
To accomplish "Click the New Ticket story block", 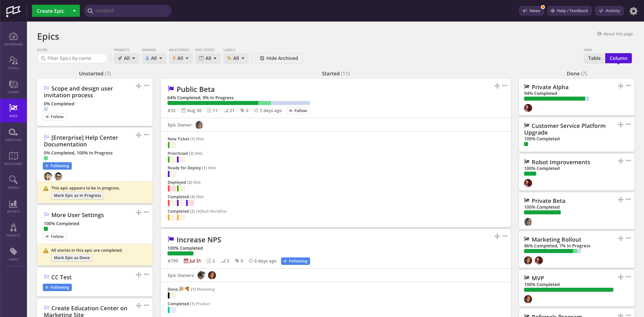I will click(x=172, y=145).
